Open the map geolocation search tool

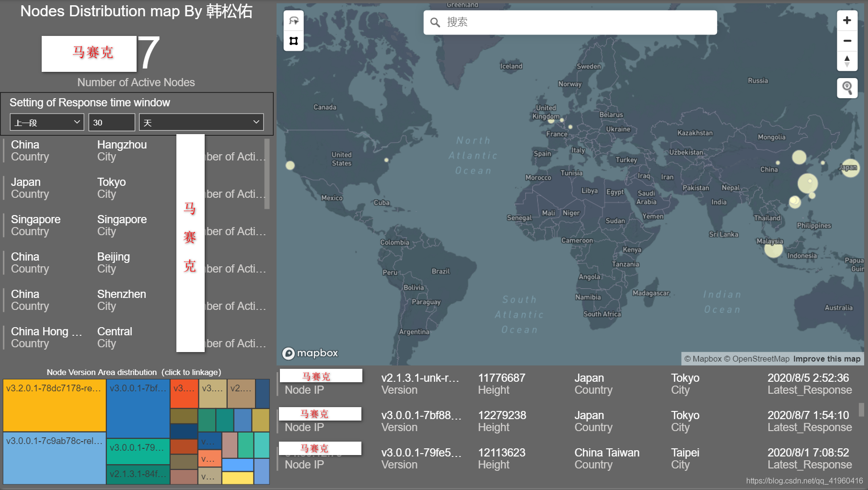click(847, 88)
